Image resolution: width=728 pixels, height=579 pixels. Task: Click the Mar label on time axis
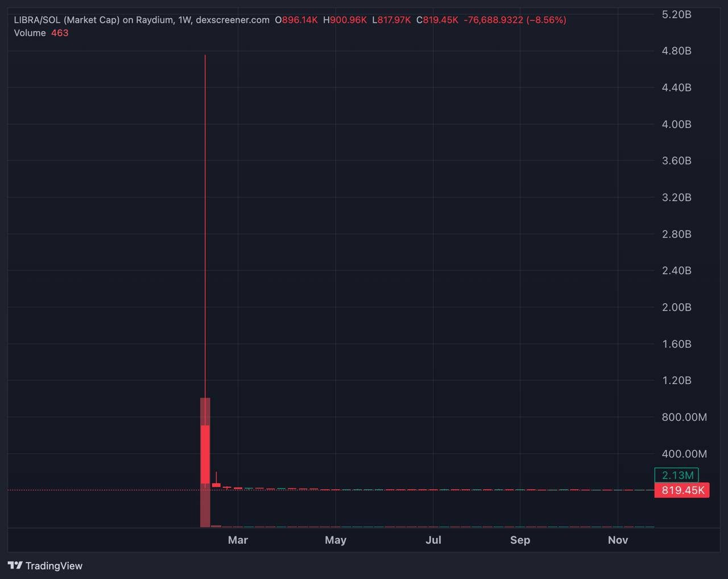pos(238,540)
